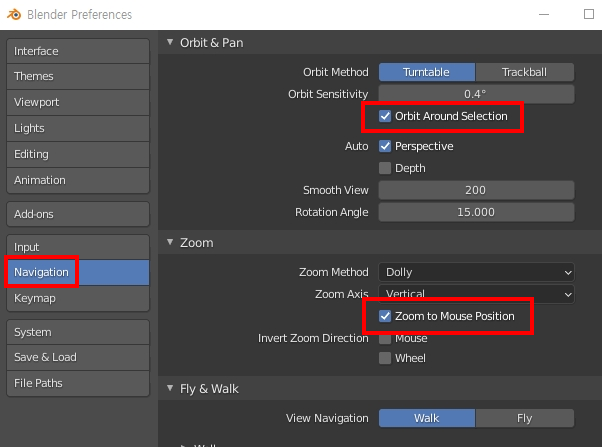Switch to Input preferences
The width and height of the screenshot is (602, 447).
coord(78,247)
